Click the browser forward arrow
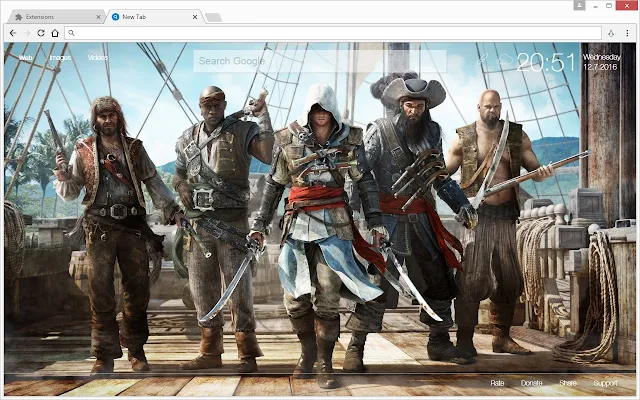The height and width of the screenshot is (400, 640). click(27, 33)
